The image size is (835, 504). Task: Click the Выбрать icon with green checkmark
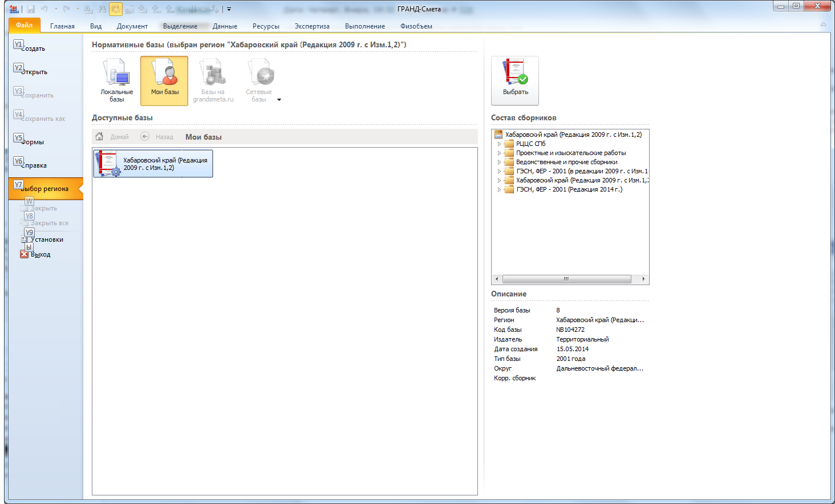click(515, 80)
